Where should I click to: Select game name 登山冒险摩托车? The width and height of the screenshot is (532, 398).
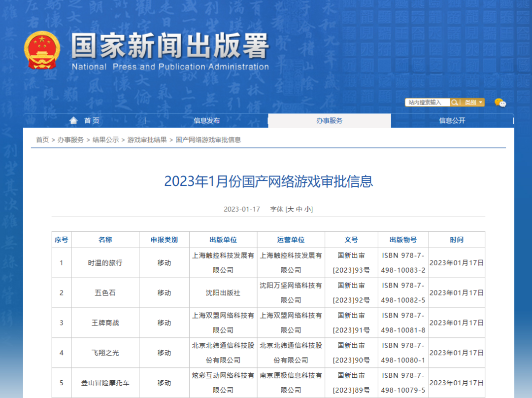pos(105,383)
